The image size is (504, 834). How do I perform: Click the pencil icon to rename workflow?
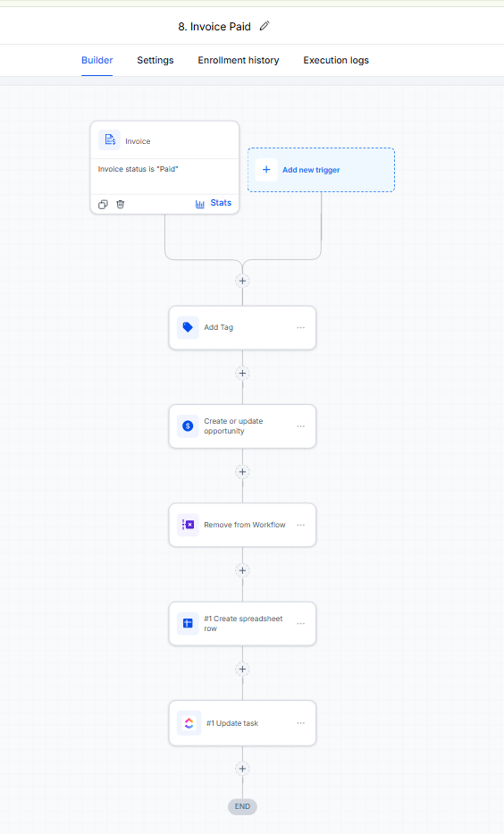pyautogui.click(x=265, y=26)
